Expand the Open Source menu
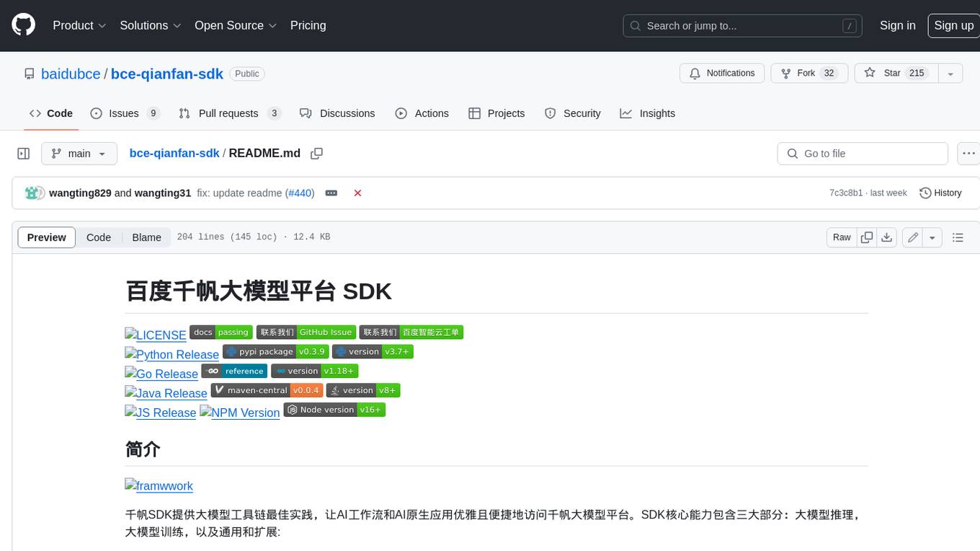Viewport: 980px width, 551px height. [x=236, y=25]
